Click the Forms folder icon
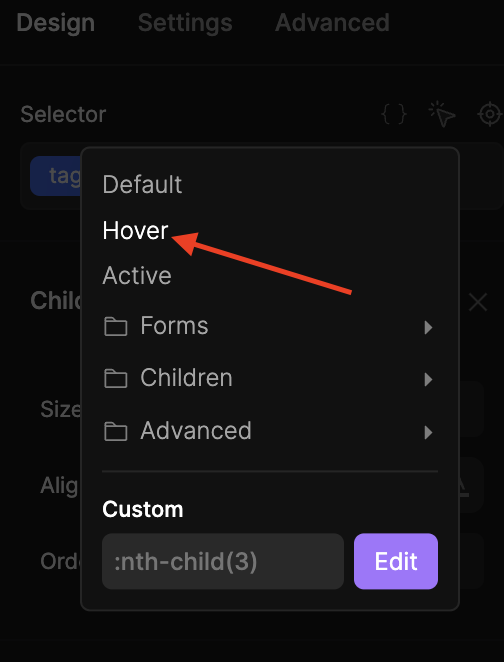Screen dimensions: 504x662 point(116,326)
